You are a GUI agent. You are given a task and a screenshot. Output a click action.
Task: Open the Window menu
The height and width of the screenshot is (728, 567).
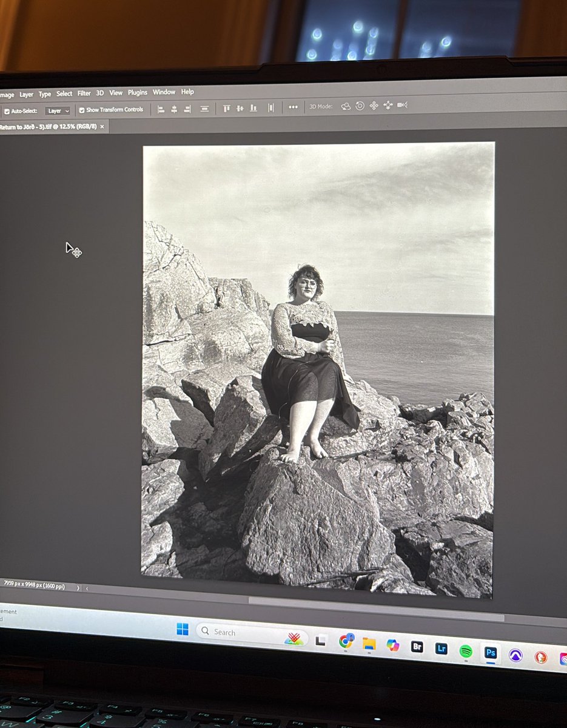(164, 92)
